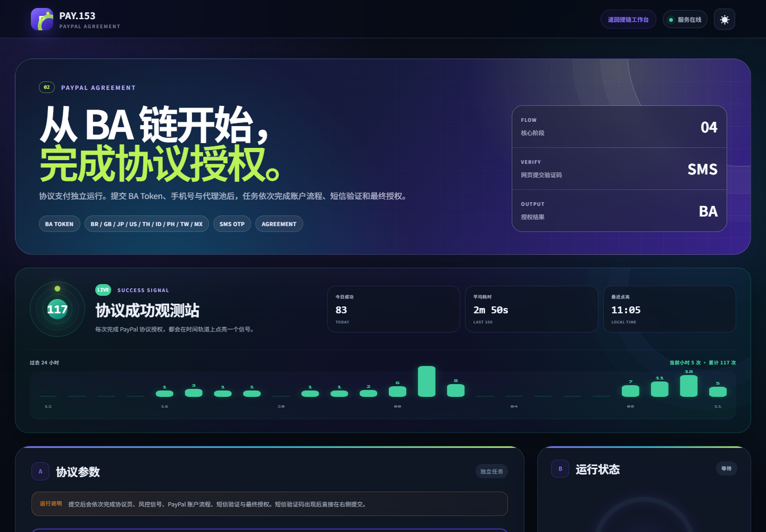Image resolution: width=766 pixels, height=532 pixels.
Task: Click the B badge beside 运行状态
Action: pyautogui.click(x=560, y=469)
